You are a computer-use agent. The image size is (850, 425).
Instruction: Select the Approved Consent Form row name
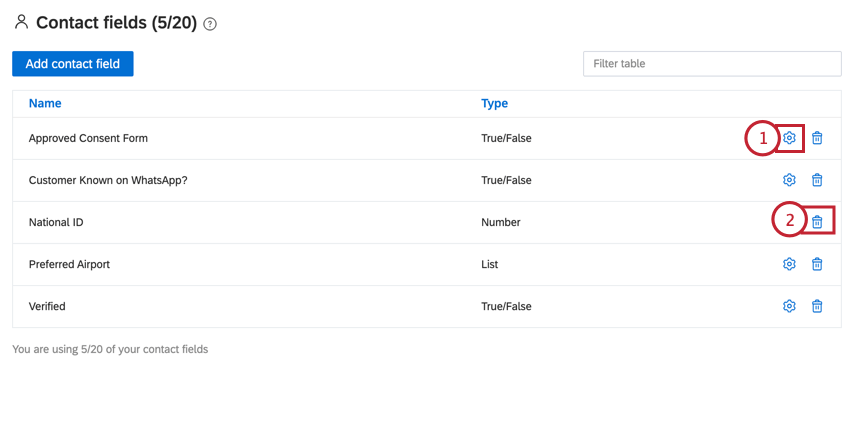pyautogui.click(x=88, y=138)
